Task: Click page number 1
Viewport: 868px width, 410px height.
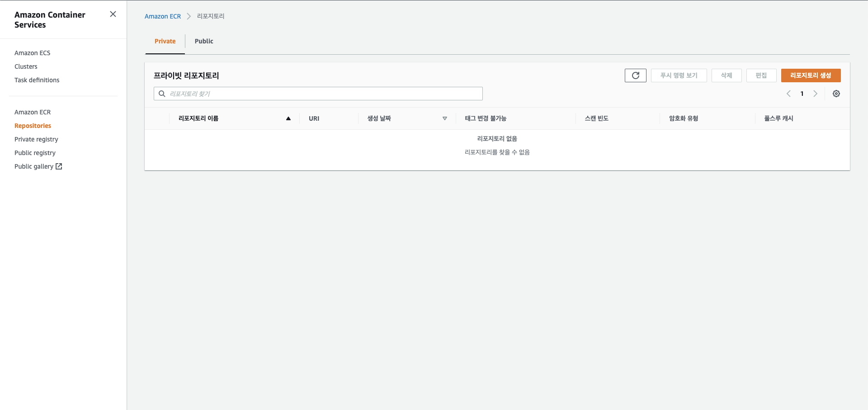Action: click(802, 94)
